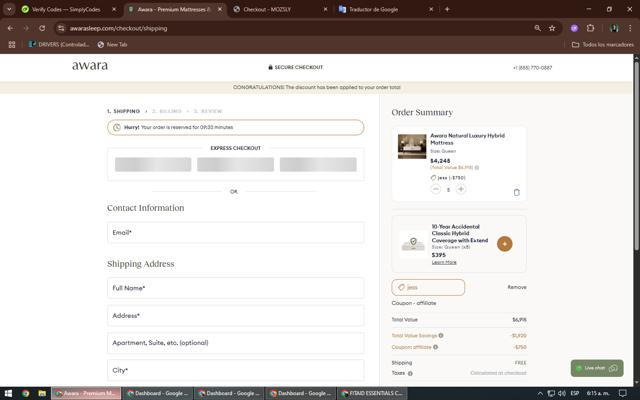The height and width of the screenshot is (400, 640).
Task: Call the phone number in header
Action: point(532,68)
